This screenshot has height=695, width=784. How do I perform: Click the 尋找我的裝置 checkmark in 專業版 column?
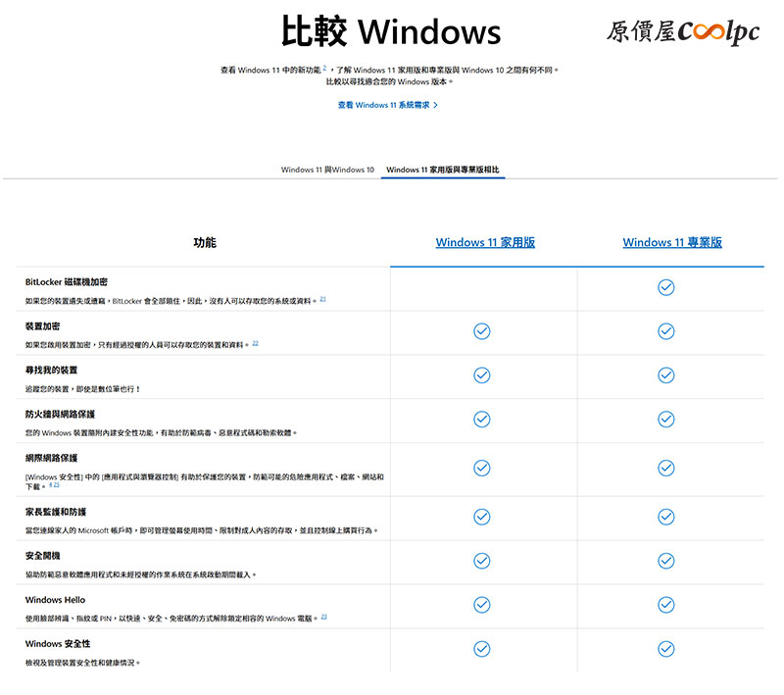tap(666, 375)
